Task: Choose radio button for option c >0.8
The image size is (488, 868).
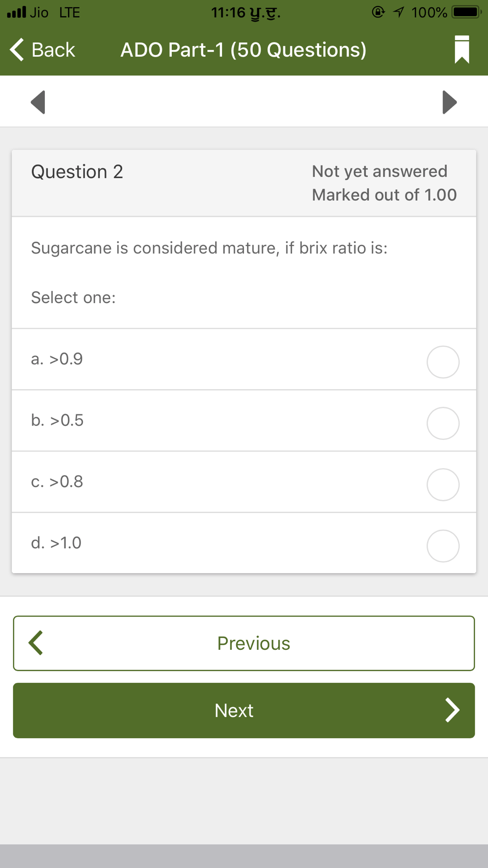Action: tap(443, 484)
